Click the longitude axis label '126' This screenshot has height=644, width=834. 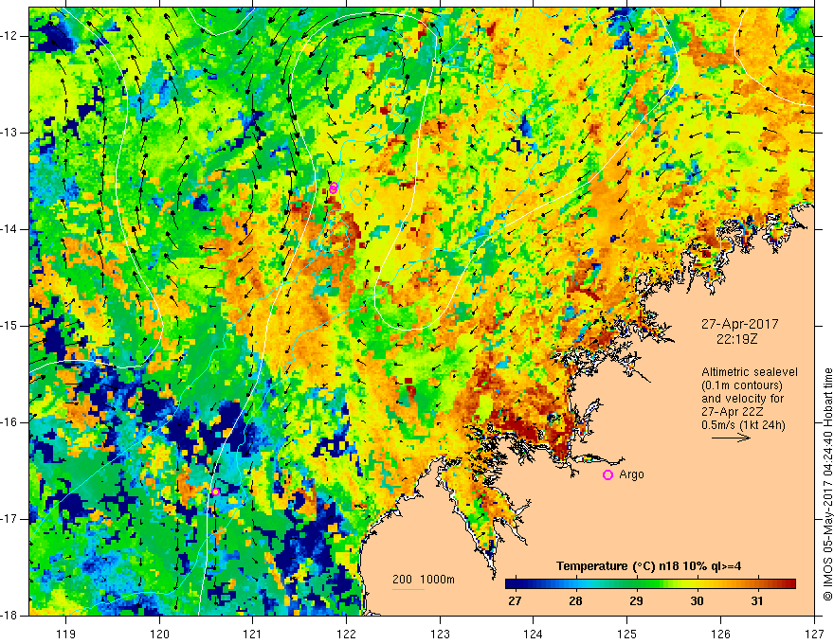tap(720, 634)
